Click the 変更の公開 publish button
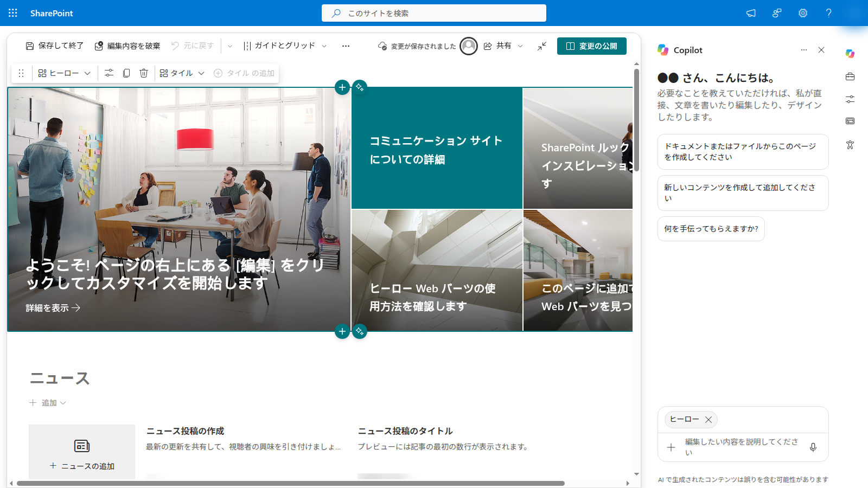 592,46
